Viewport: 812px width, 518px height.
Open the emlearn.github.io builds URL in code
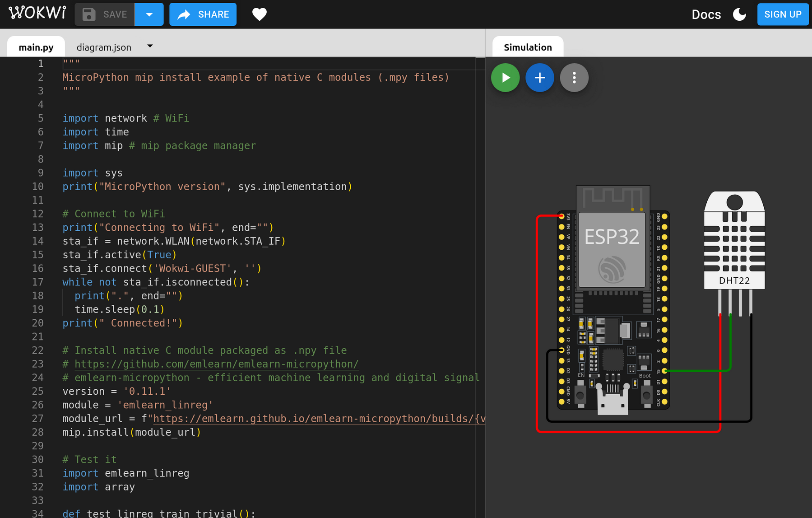[x=320, y=419]
